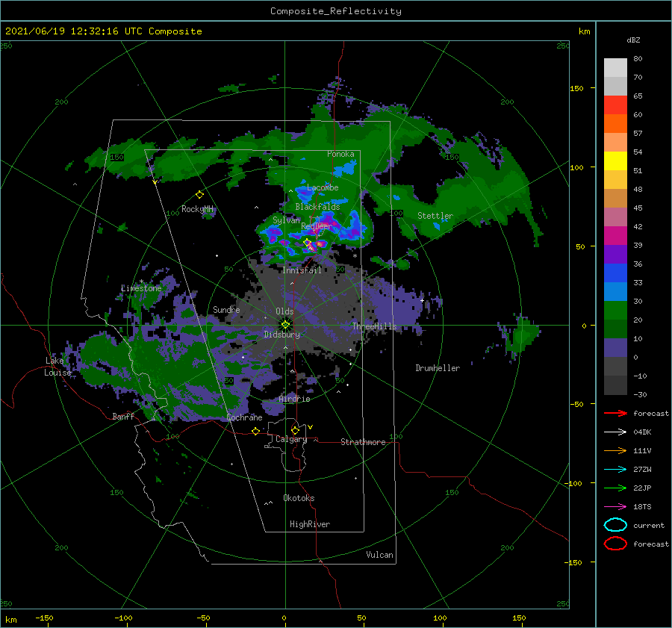The width and height of the screenshot is (672, 628).
Task: Click the orange 111V arrow icon
Action: click(x=615, y=450)
